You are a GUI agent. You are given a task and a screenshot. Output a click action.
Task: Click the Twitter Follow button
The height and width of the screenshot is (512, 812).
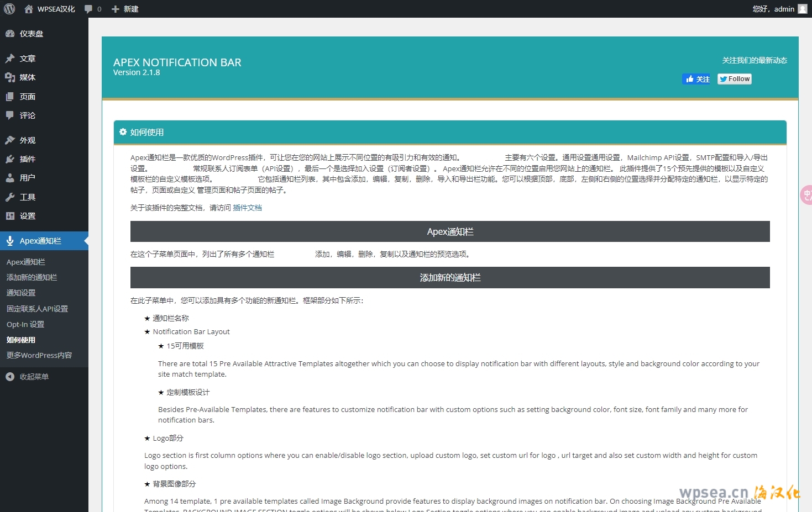tap(735, 79)
